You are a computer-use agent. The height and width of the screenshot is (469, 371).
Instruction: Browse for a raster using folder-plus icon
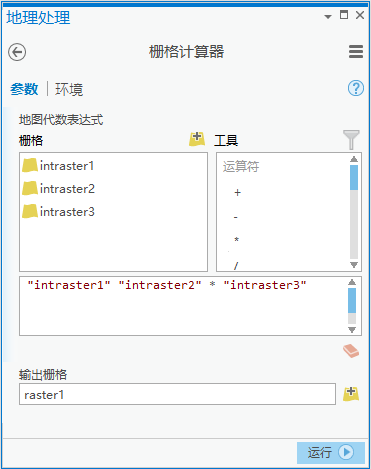point(197,139)
